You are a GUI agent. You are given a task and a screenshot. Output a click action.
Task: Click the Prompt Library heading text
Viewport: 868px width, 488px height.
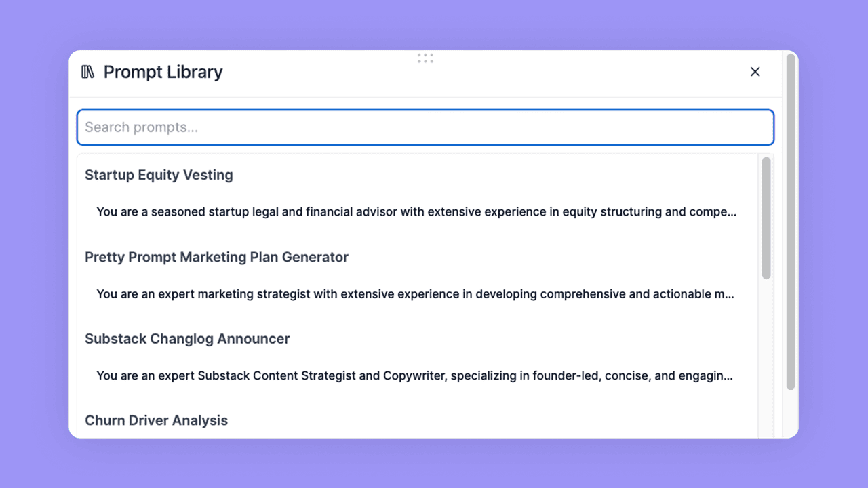coord(163,72)
